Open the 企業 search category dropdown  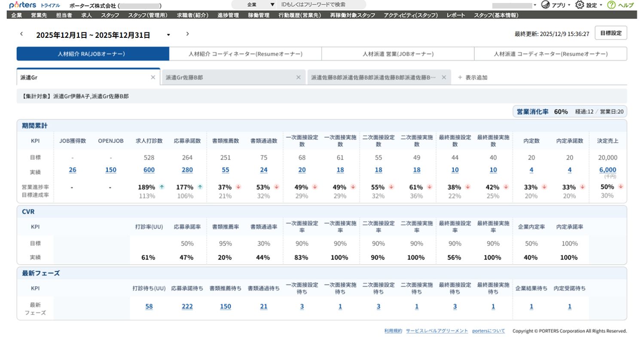pos(260,5)
